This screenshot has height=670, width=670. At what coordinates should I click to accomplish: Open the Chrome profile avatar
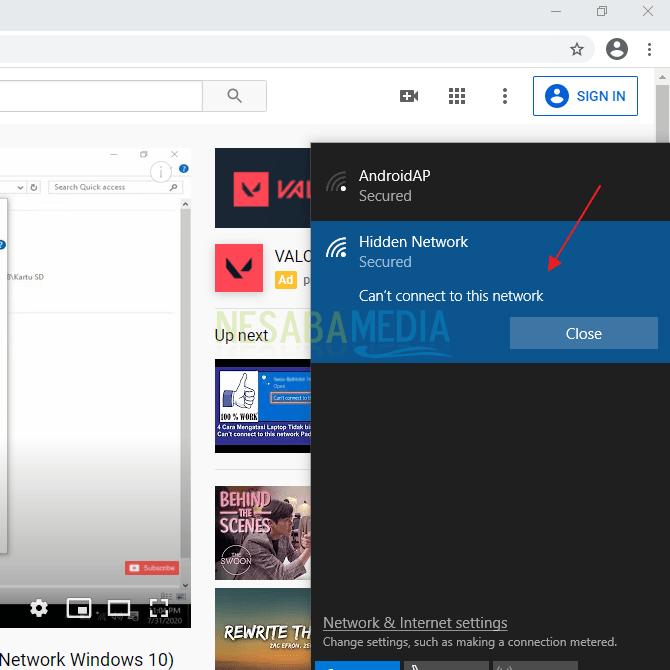pos(617,48)
